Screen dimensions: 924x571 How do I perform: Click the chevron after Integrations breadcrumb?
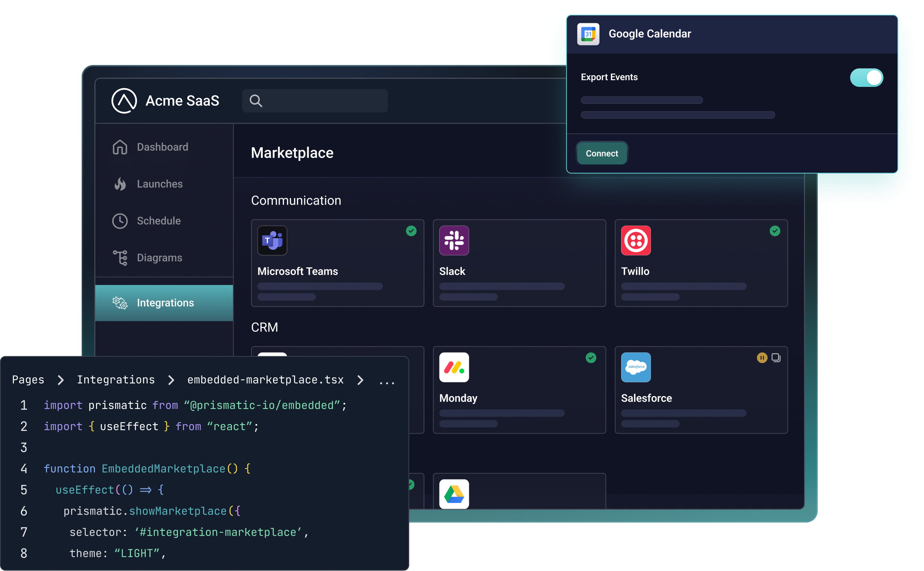tap(171, 380)
